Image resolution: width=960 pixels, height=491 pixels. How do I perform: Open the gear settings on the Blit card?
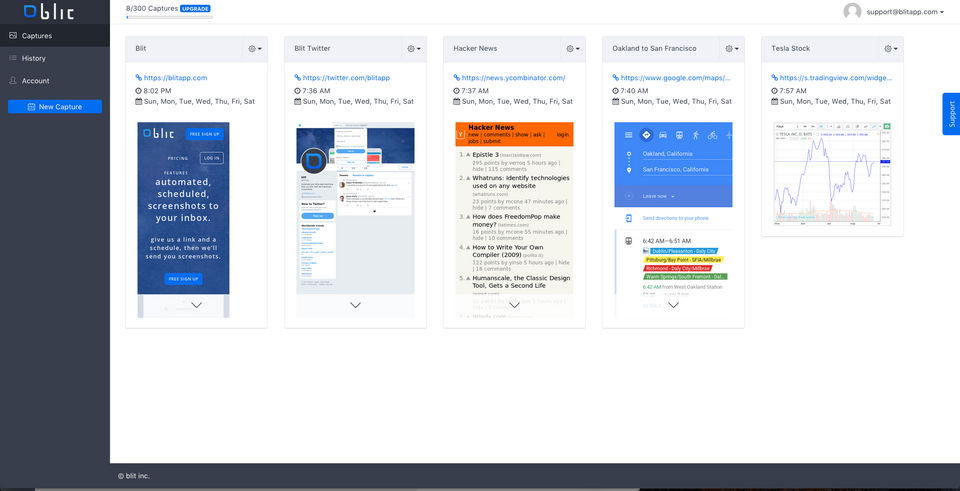(x=255, y=49)
